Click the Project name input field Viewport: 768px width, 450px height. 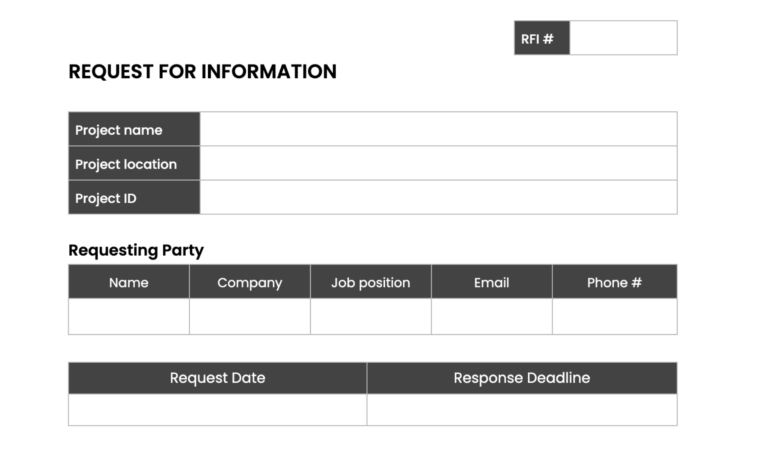tap(438, 129)
